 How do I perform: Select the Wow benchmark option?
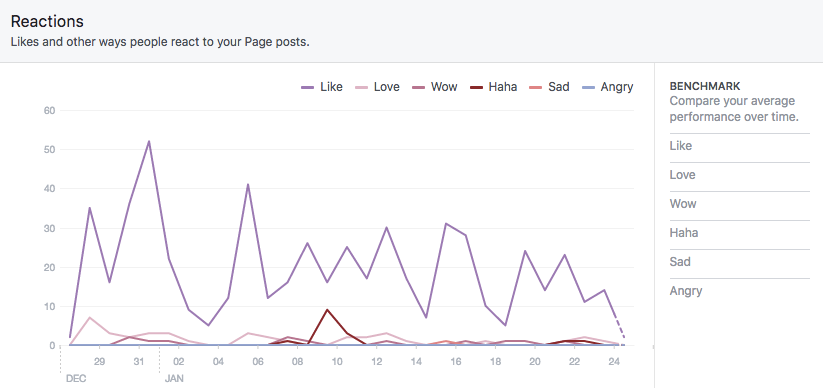coord(740,204)
